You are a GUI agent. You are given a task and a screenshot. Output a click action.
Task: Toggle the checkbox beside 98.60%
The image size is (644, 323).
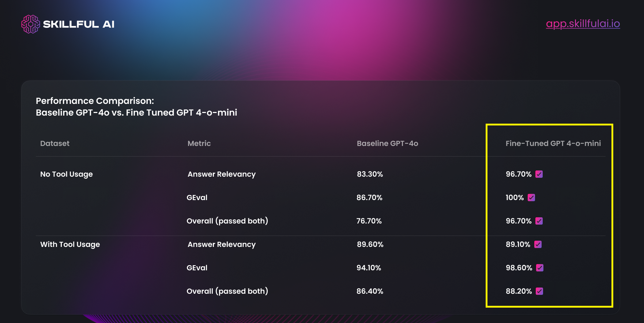tap(540, 268)
